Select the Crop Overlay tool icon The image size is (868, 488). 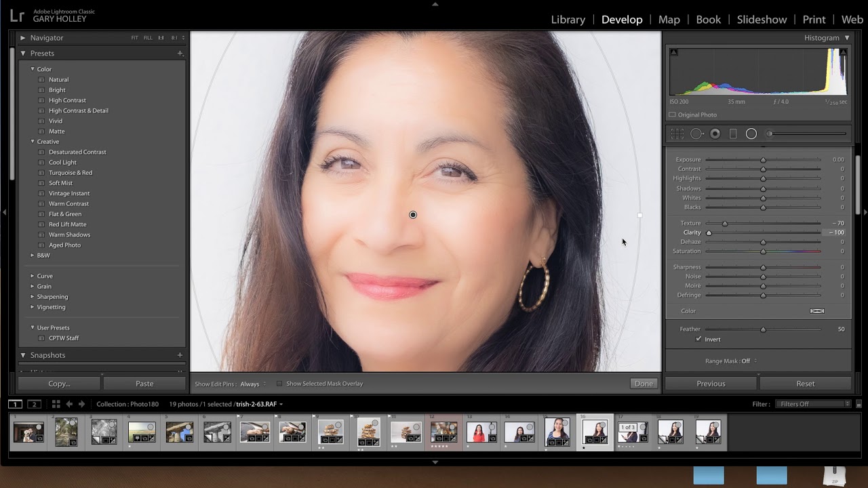(x=677, y=134)
